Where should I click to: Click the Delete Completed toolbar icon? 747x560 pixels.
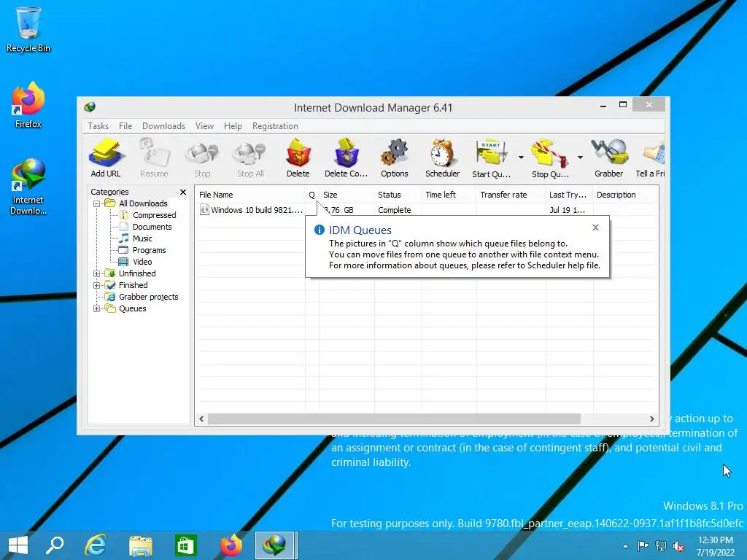tap(347, 158)
